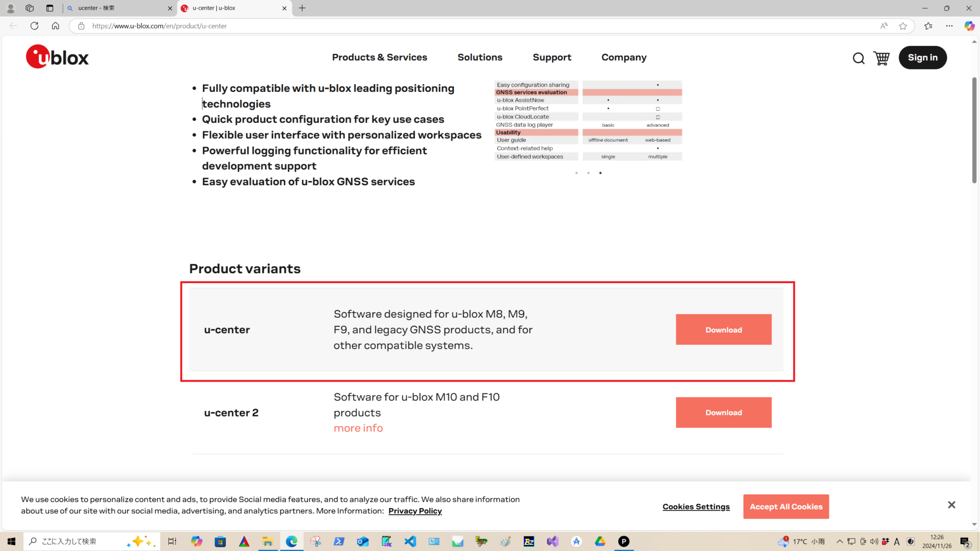This screenshot has height=551, width=980.
Task: Expand Products & Services menu
Action: coord(379,57)
